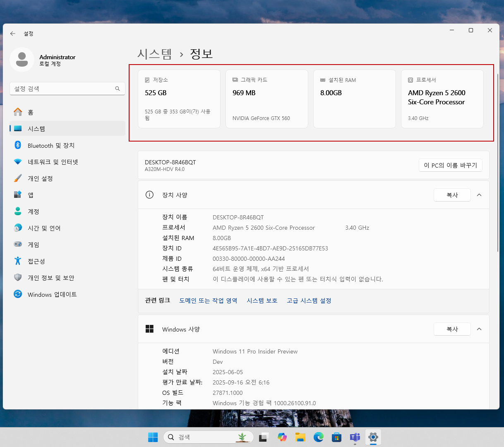Select 시스템 in the sidebar

pos(67,129)
